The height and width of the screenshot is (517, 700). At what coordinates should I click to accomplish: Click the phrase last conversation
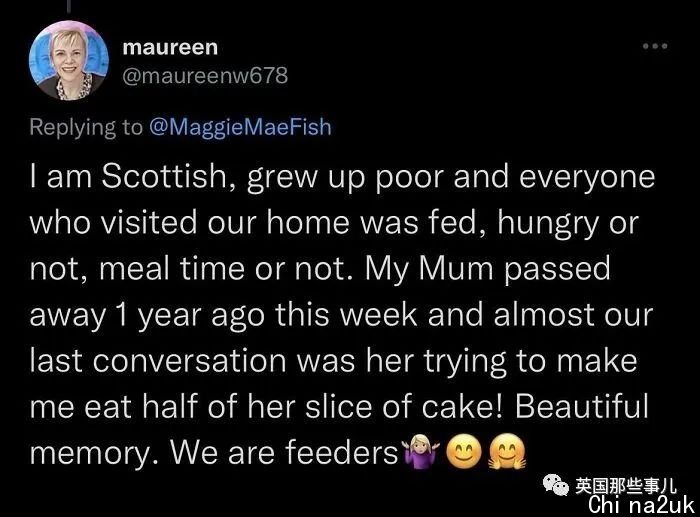click(x=158, y=361)
